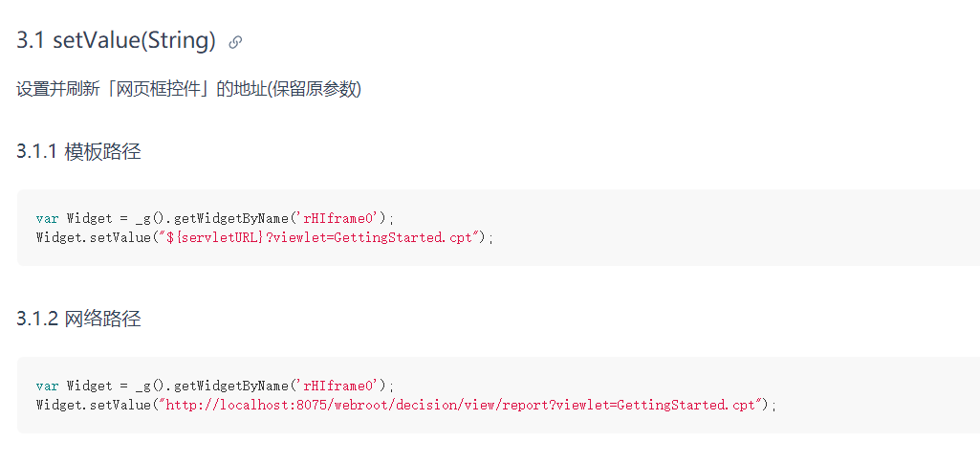980x464 pixels.
Task: Click Widget.setValue in the 网络路径 code block
Action: tap(93, 405)
